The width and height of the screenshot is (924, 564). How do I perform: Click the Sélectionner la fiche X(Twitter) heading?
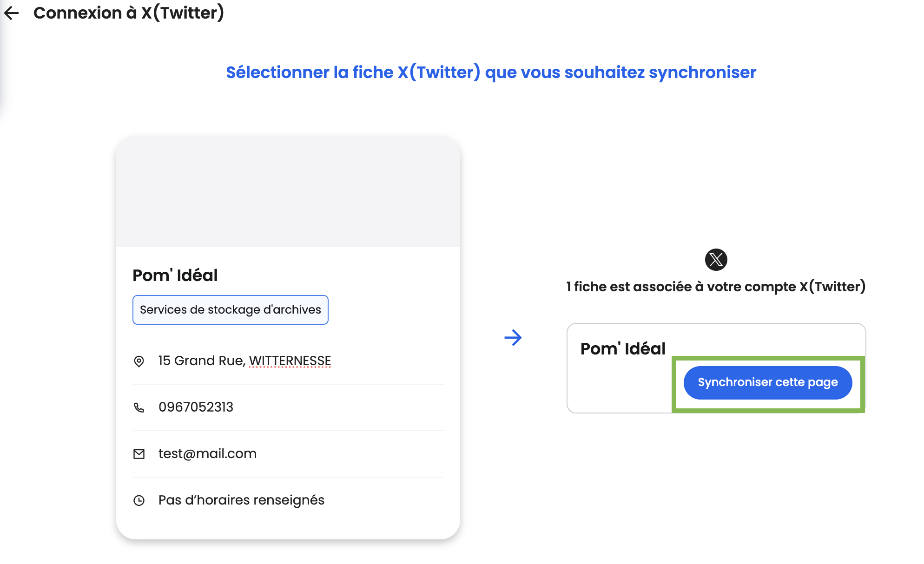tap(491, 72)
